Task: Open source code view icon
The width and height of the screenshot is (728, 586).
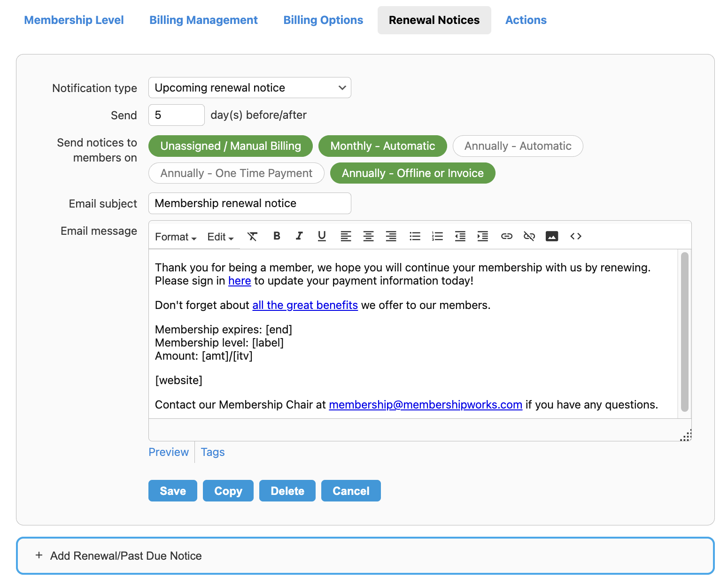Action: tap(576, 236)
